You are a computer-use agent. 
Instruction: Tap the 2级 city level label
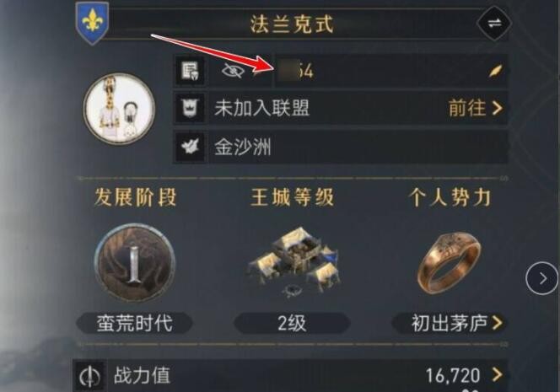[x=292, y=324]
